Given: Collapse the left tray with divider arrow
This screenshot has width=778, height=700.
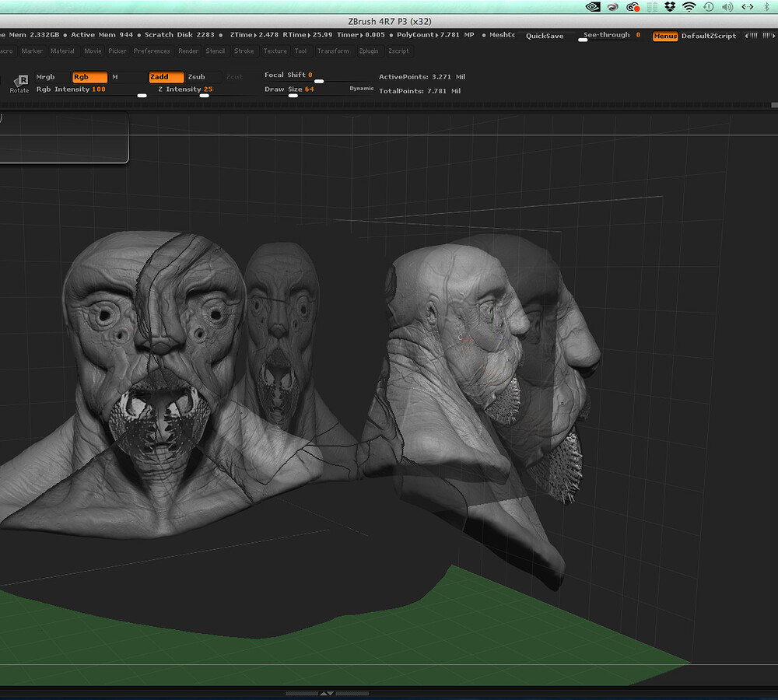Looking at the screenshot, I should [x=752, y=36].
